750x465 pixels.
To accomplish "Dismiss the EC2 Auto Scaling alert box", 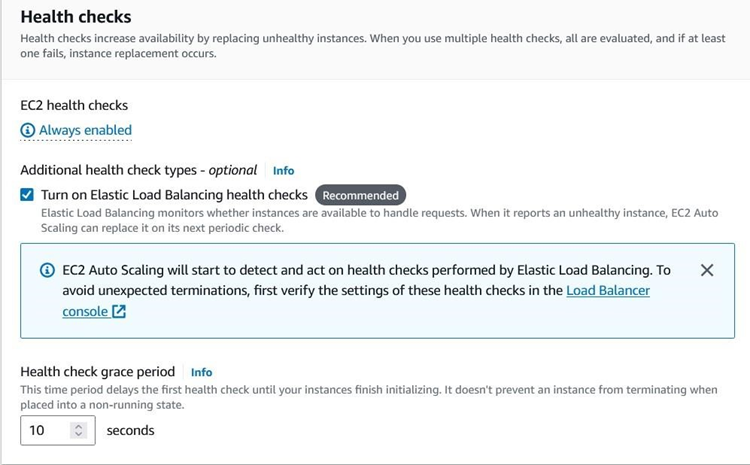I will click(x=707, y=270).
